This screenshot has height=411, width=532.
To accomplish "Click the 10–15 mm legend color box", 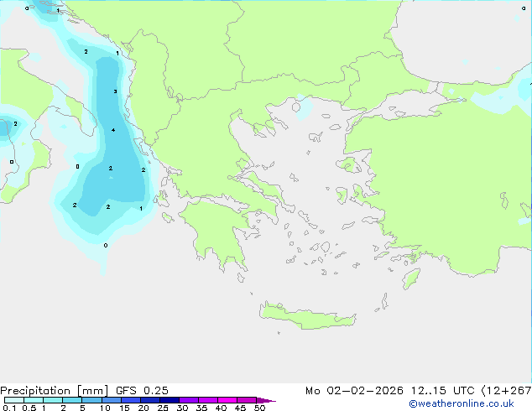I will tap(111, 400).
